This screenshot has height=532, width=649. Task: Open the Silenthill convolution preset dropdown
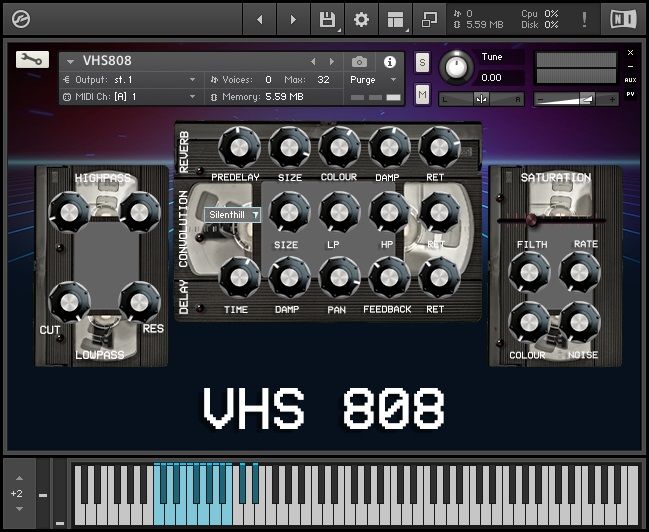(233, 214)
